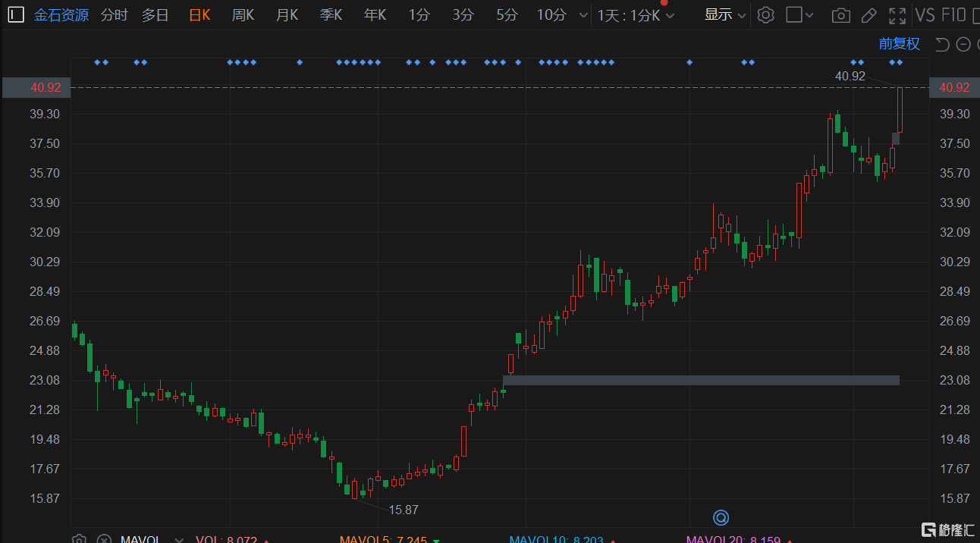Expand more minute period options chevron
Screen dimensions: 980x543
[583, 15]
